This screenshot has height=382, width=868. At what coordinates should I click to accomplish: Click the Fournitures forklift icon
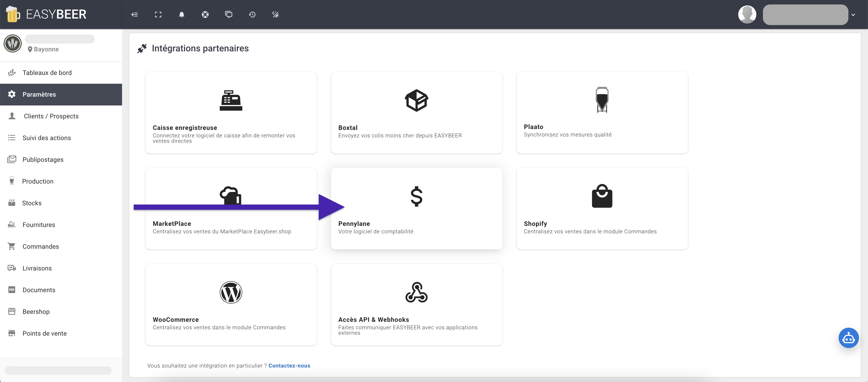[x=12, y=224]
